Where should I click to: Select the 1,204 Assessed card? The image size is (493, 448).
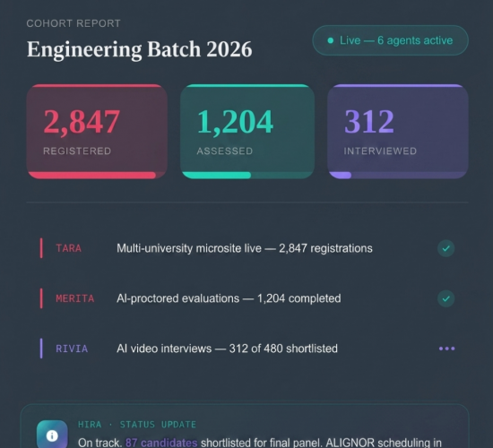247,132
